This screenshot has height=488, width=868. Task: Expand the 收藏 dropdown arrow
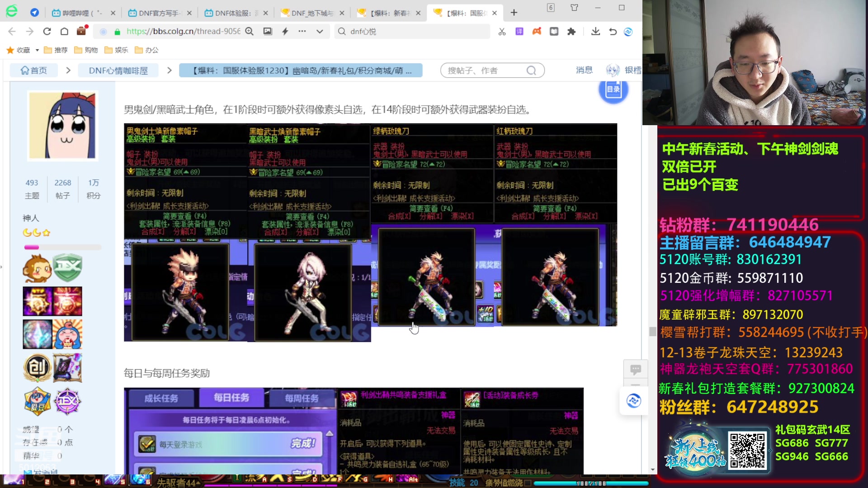click(37, 50)
